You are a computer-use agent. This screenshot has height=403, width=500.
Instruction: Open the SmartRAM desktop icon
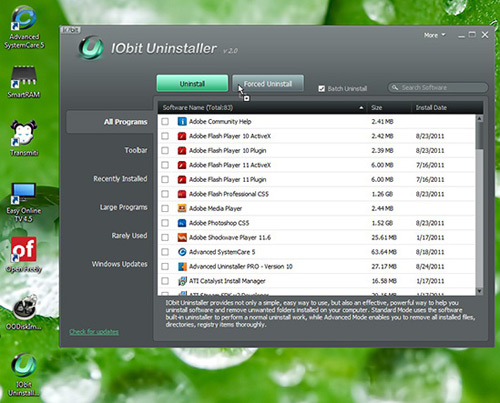pos(23,82)
